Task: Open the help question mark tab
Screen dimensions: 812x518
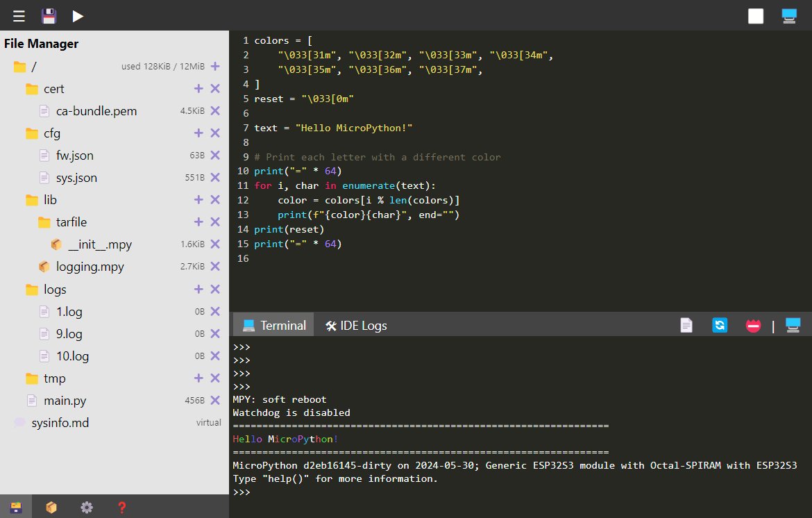Action: click(121, 507)
